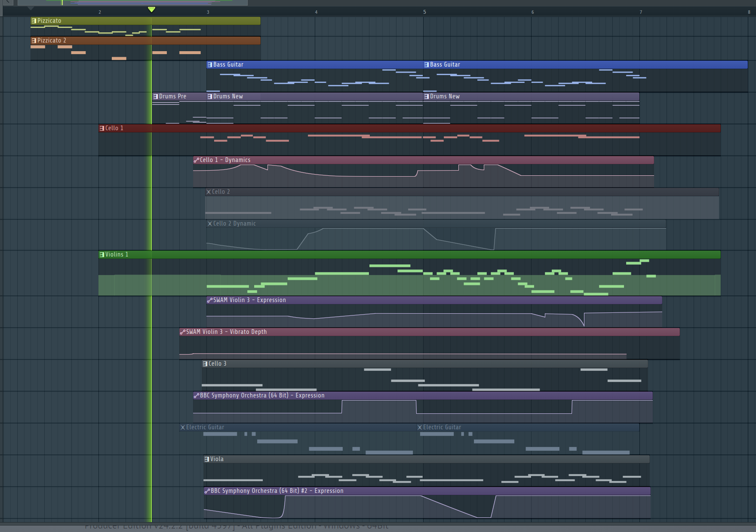Viewport: 756px width, 532px height.
Task: Select the SWAM Violin 3 - Expression title
Action: point(250,300)
